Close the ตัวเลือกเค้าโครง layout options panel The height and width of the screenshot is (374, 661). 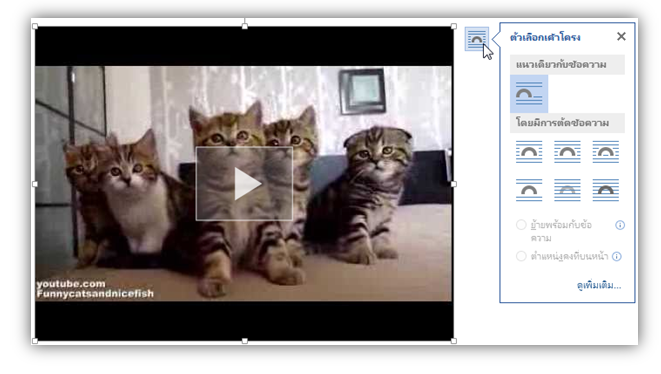point(621,37)
